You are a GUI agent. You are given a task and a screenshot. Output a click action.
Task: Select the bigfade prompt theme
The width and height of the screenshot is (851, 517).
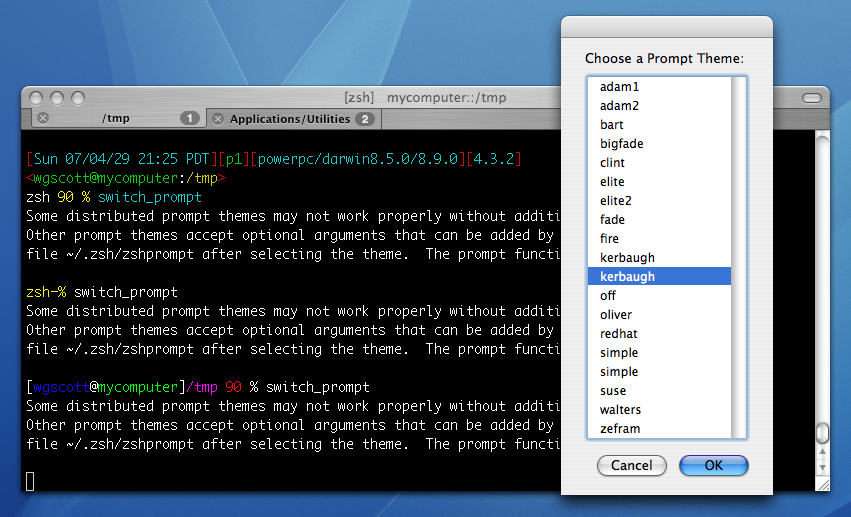pos(659,144)
